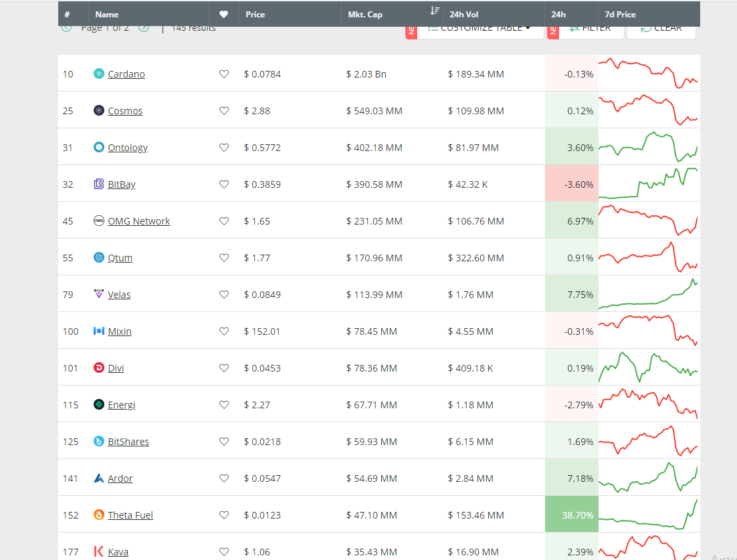
Task: Click the Mixin logo icon
Action: 99,331
